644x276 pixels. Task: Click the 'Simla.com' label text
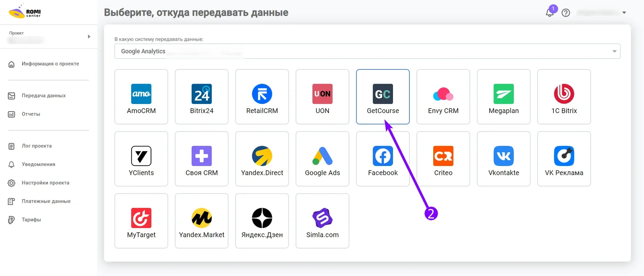322,235
